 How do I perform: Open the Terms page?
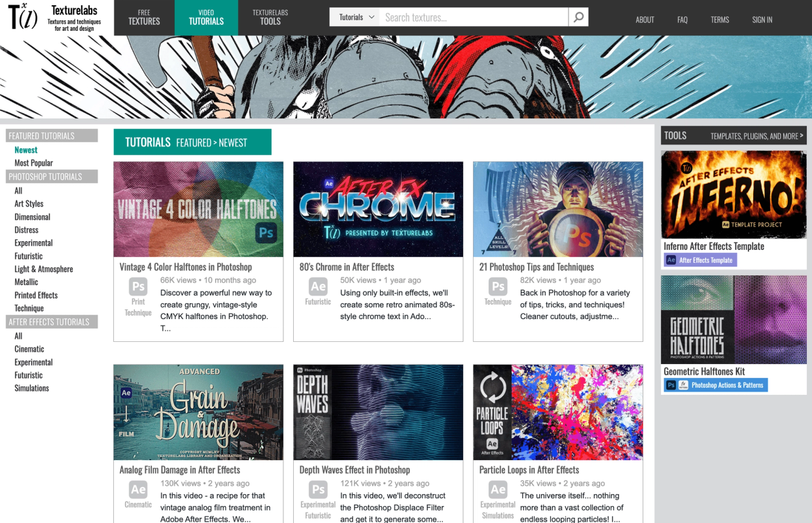pos(720,20)
